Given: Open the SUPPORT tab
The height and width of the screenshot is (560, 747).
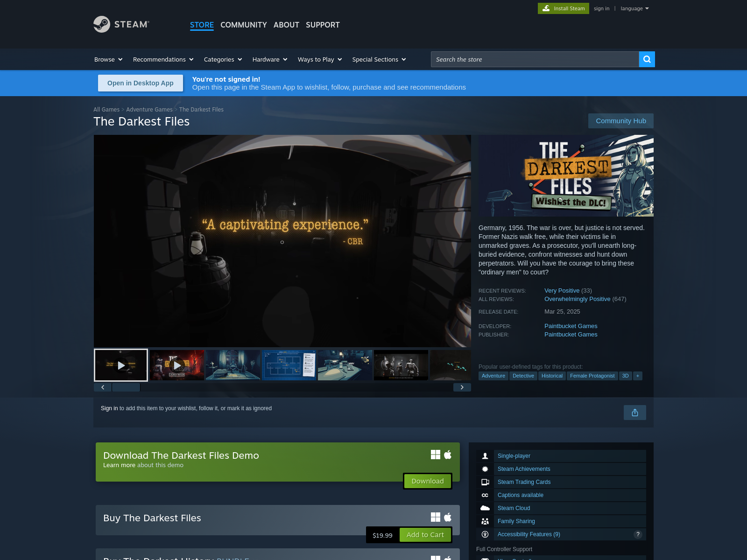Looking at the screenshot, I should click(323, 25).
